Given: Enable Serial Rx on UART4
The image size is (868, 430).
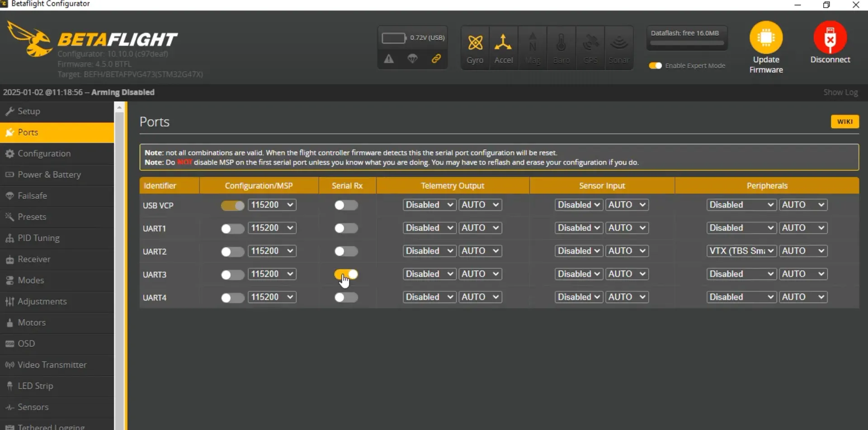Looking at the screenshot, I should 346,298.
